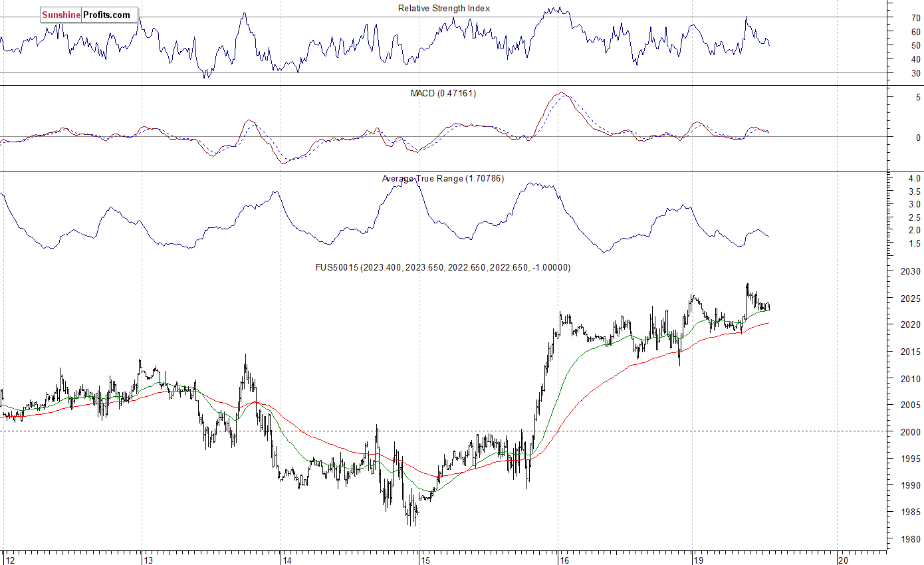
Task: Click the price axis value 2010
Action: pos(911,379)
